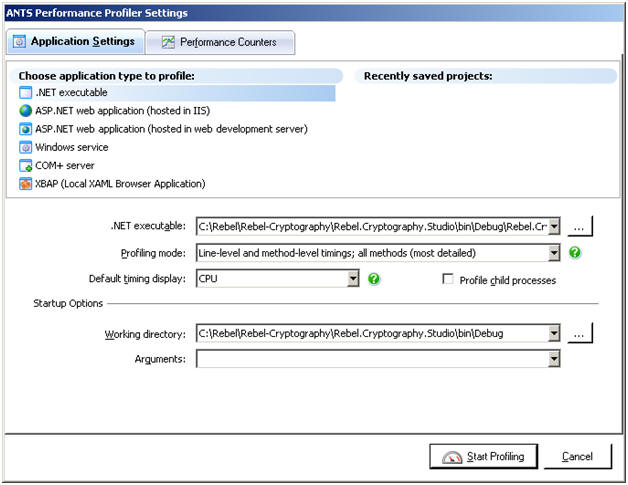The width and height of the screenshot is (628, 485).
Task: Open the Arguments dropdown arrow
Action: [x=554, y=359]
